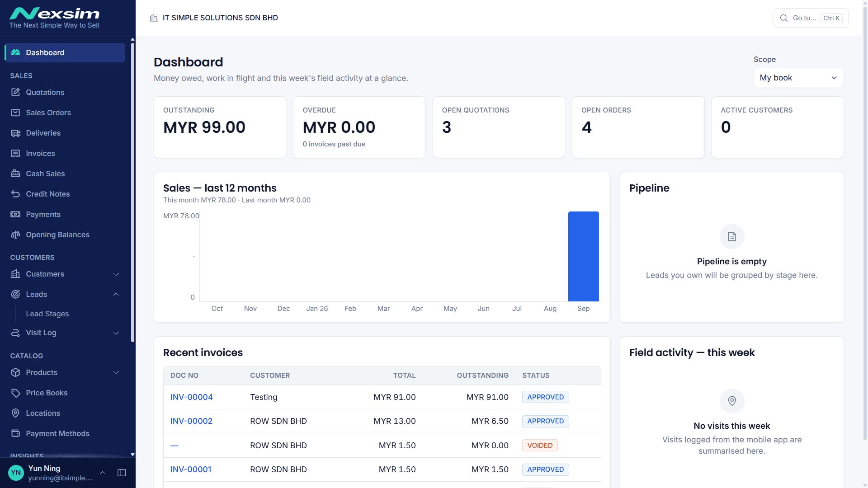Click the Credit Notes return-arrow icon
Screen dimensions: 868x488
tap(15, 194)
